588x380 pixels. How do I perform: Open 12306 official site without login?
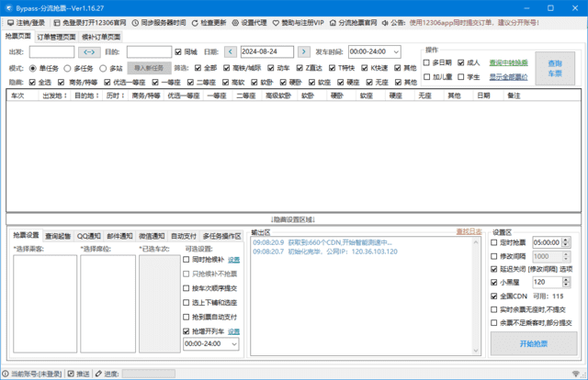point(57,21)
